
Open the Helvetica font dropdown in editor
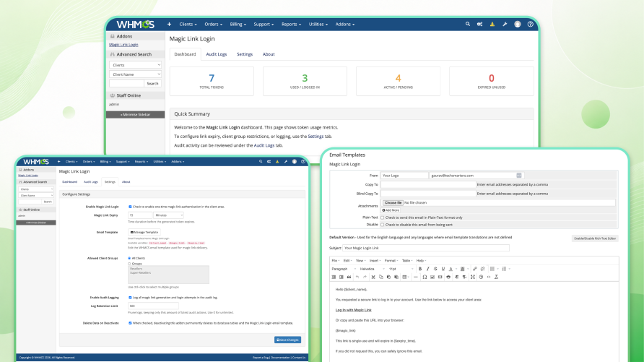tap(372, 269)
